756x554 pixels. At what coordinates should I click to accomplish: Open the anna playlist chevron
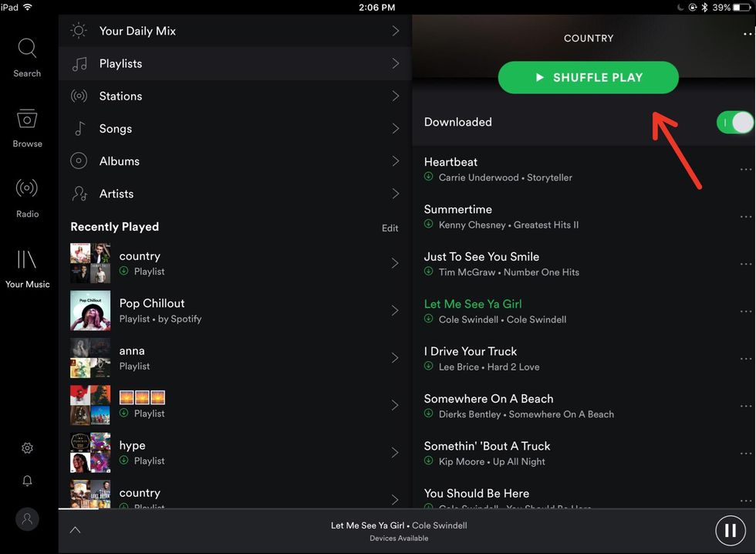pos(395,358)
